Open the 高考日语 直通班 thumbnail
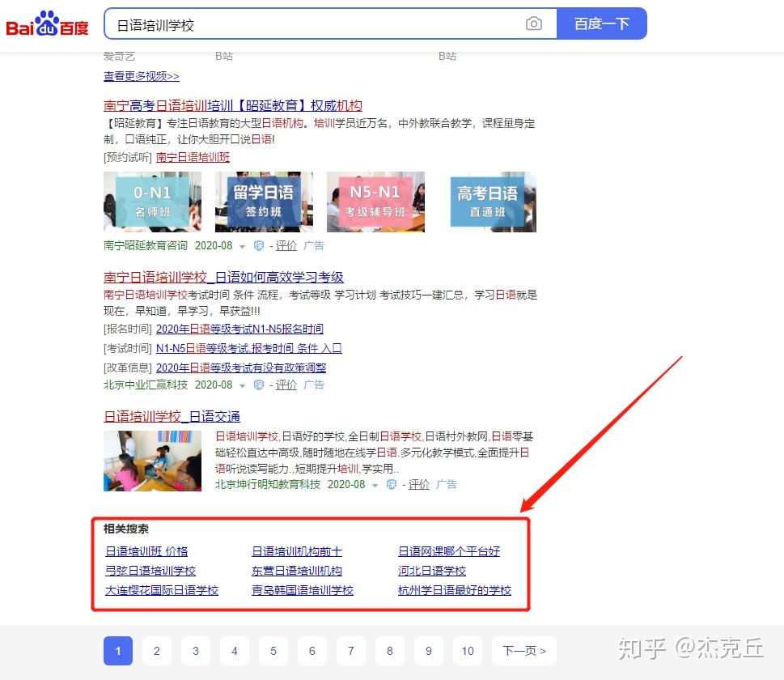The width and height of the screenshot is (784, 680). [x=488, y=202]
